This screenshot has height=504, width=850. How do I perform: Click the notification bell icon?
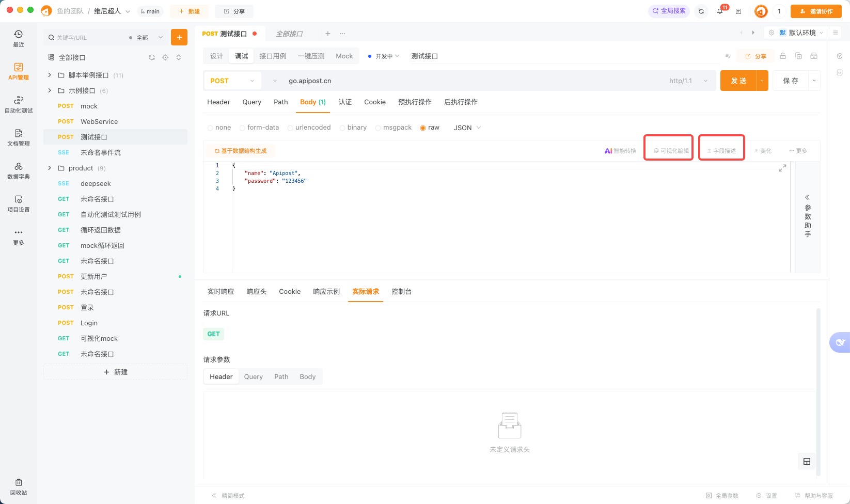coord(719,11)
